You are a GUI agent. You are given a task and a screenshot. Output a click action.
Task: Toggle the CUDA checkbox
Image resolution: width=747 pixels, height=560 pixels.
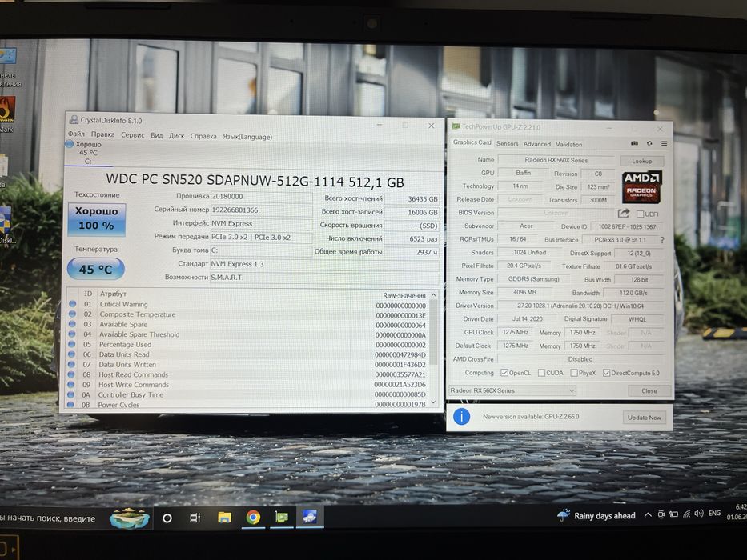pyautogui.click(x=541, y=373)
